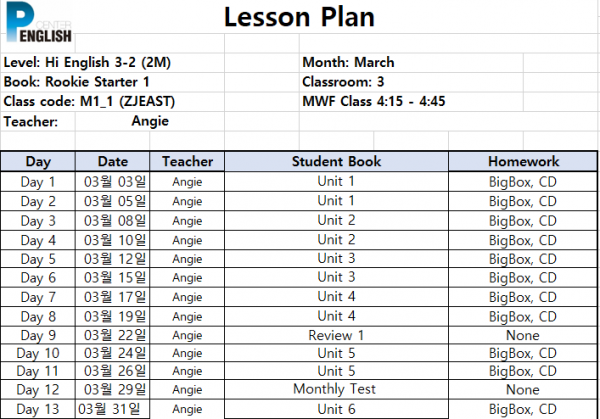The height and width of the screenshot is (419, 600).
Task: Click the Day 13 date cell 03월 31일
Action: (x=112, y=409)
